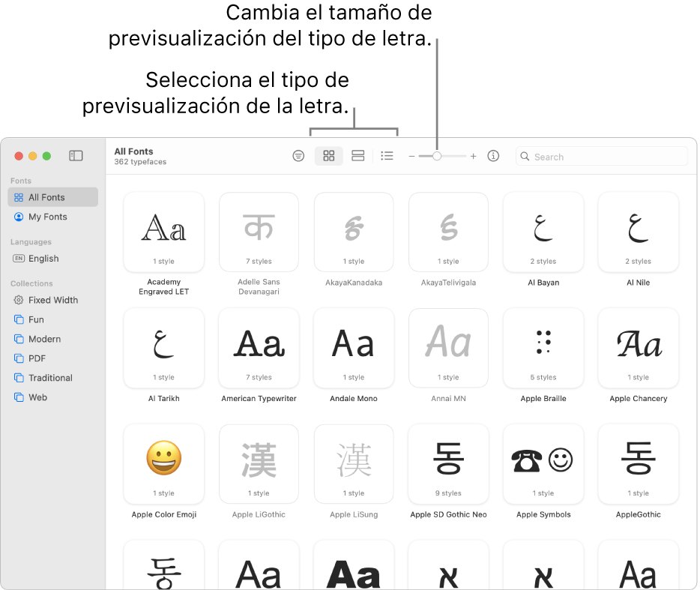Click the All Fonts grid icon
The image size is (700, 590).
(x=18, y=197)
